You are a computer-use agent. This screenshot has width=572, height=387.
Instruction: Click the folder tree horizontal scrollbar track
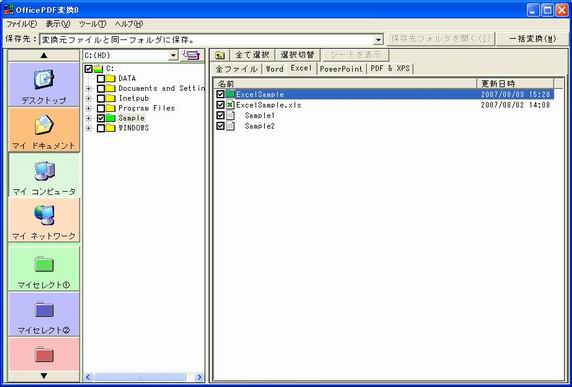(143, 377)
